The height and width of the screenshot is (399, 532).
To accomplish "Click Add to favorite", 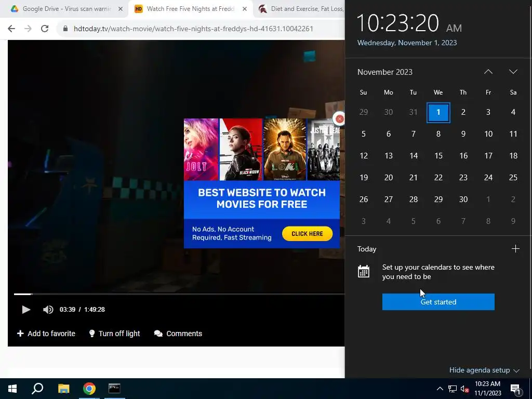I will pos(46,334).
